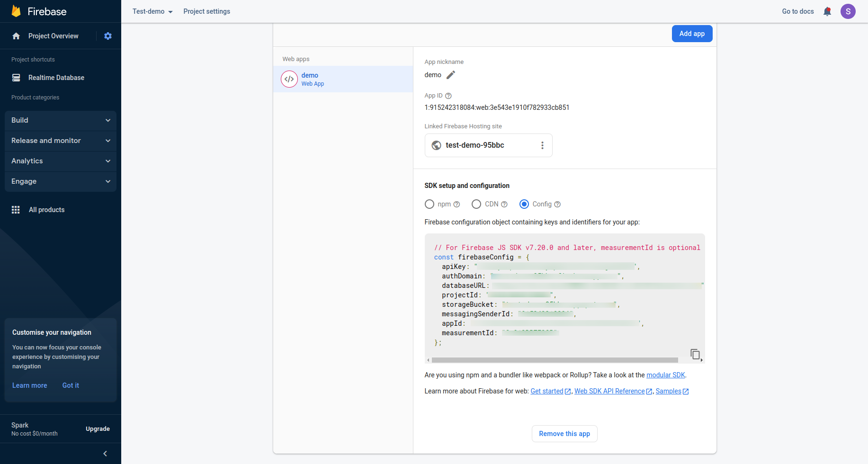Image resolution: width=868 pixels, height=464 pixels.
Task: Open project settings gear icon
Action: click(108, 36)
